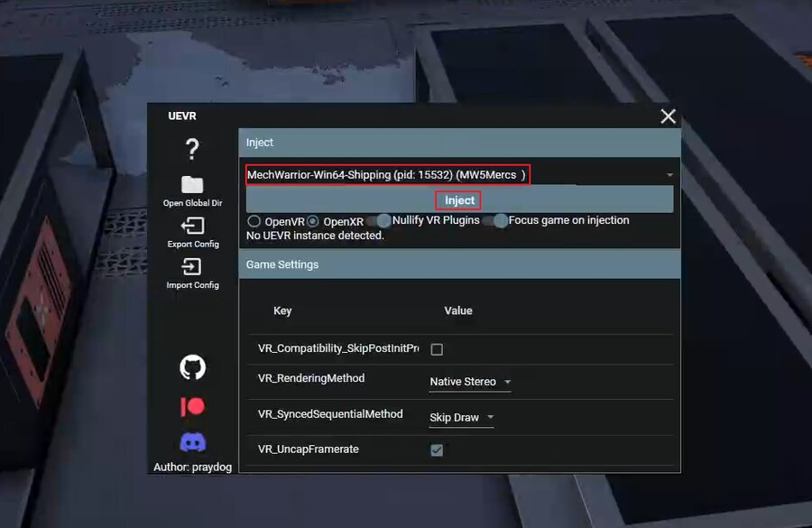Click the Export Config icon
Screen dimensions: 812x528
click(x=192, y=226)
